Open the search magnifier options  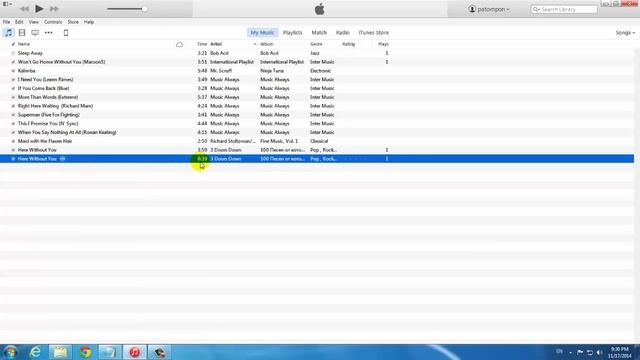(536, 9)
